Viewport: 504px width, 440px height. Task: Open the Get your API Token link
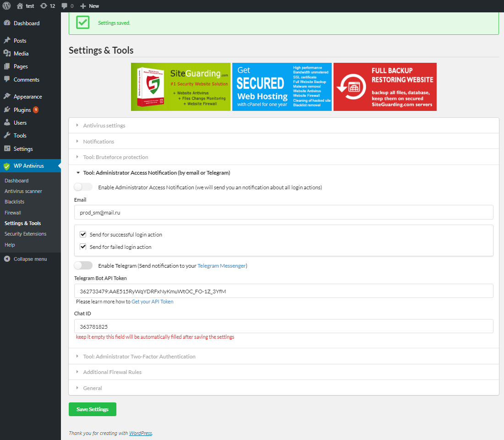(153, 302)
